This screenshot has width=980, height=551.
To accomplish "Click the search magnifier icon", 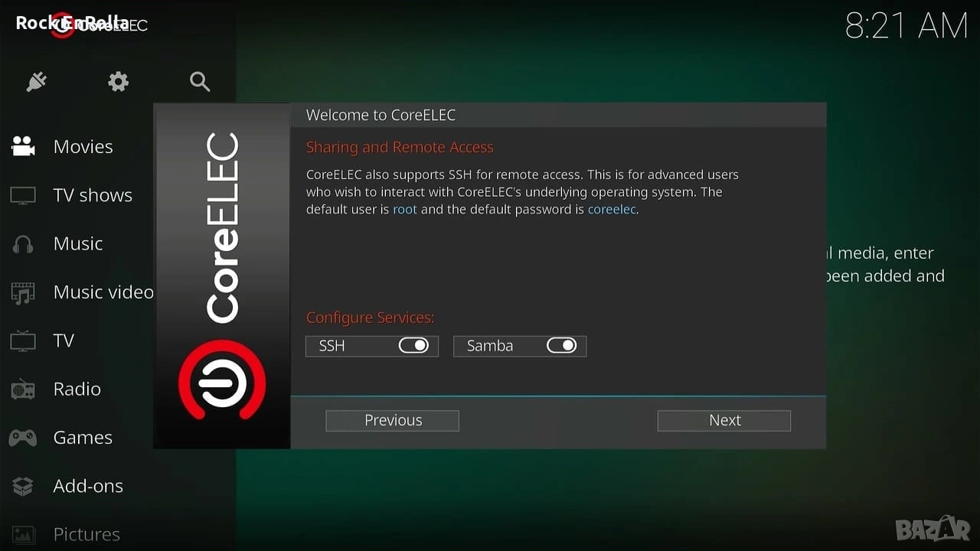I will (200, 82).
